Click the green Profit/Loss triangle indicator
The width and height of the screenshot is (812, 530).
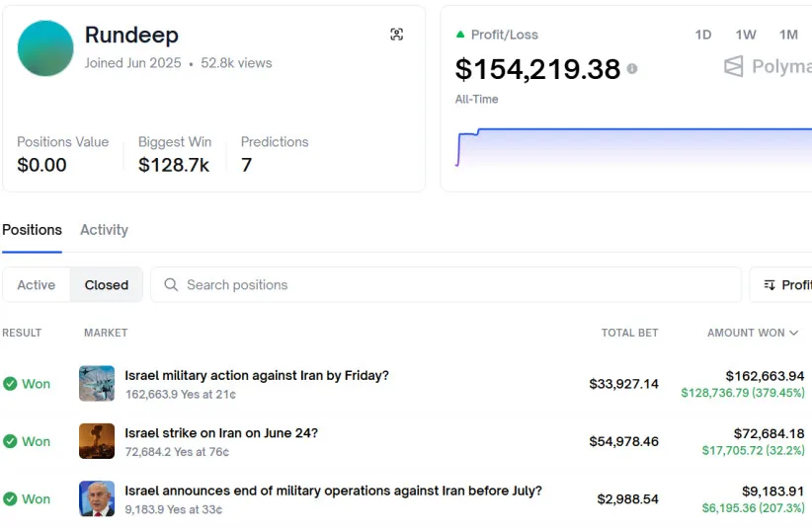click(460, 35)
